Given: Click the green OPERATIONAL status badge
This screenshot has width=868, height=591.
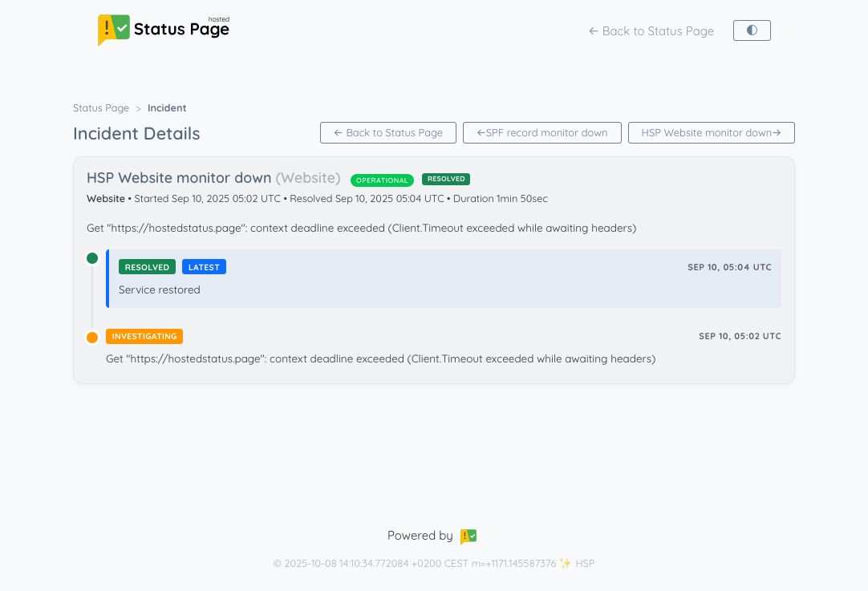Looking at the screenshot, I should coord(382,180).
